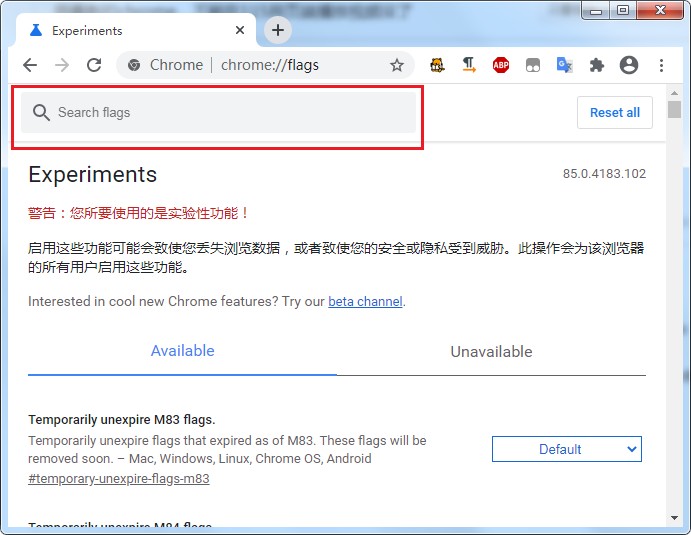Click 'Temporarily unexpire M83 flags.' title
This screenshot has width=691, height=535.
122,420
